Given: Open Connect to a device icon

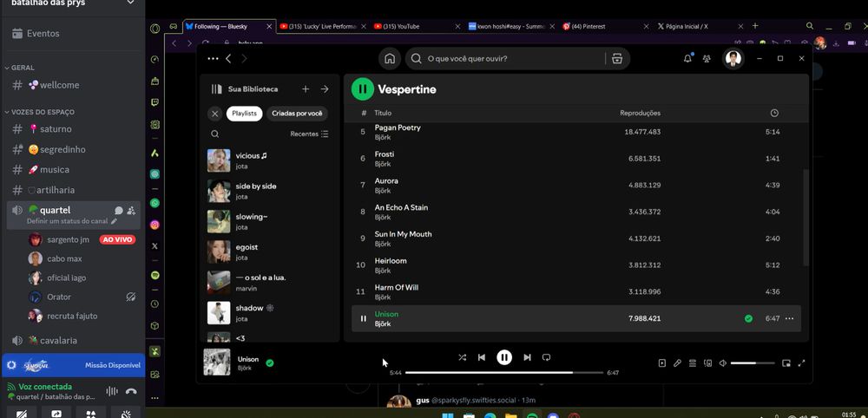Looking at the screenshot, I should pos(707,363).
